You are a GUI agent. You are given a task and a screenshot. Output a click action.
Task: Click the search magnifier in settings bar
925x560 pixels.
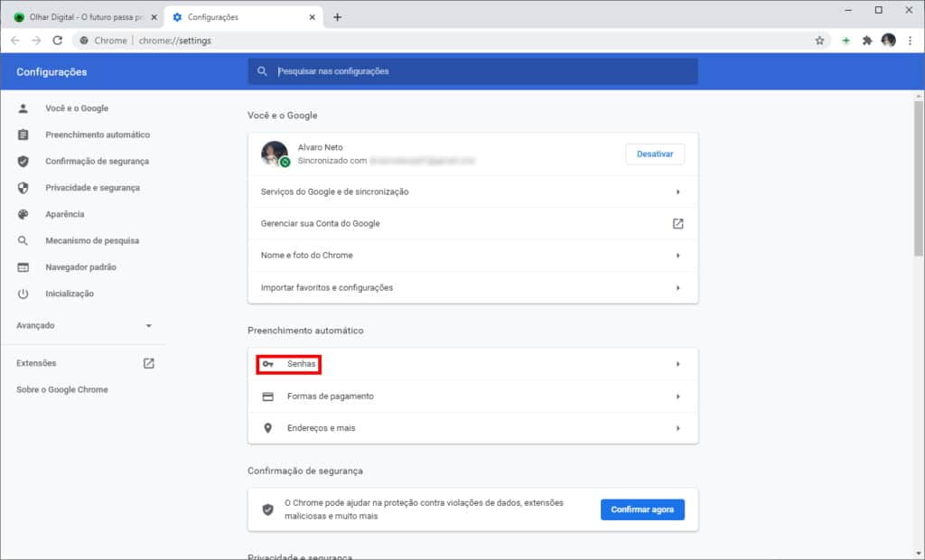coord(262,71)
